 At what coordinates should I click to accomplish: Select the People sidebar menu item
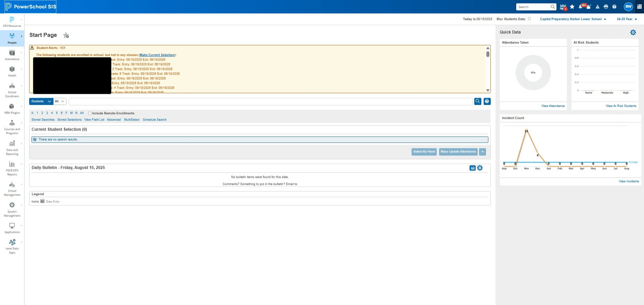[12, 38]
